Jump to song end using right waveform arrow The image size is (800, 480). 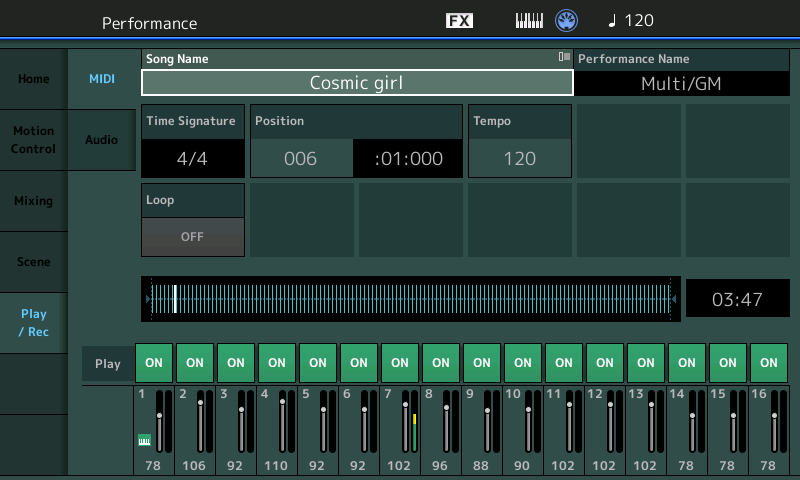673,299
